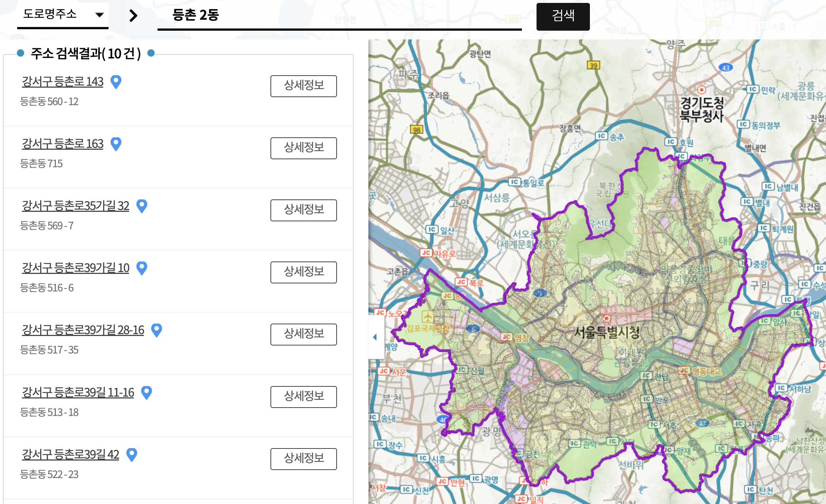This screenshot has width=826, height=504.
Task: Click the Gimpo airport icon on the map
Action: click(428, 316)
